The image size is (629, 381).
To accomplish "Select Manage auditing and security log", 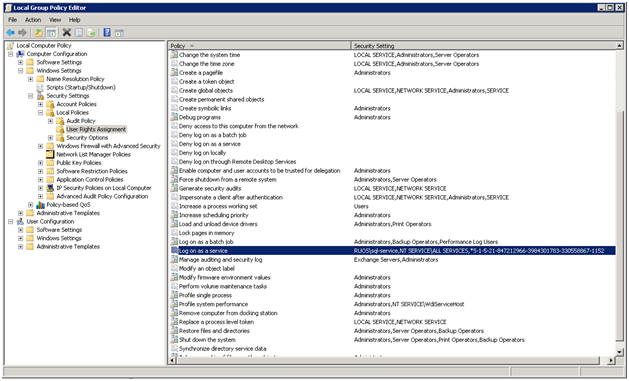I will click(x=221, y=259).
